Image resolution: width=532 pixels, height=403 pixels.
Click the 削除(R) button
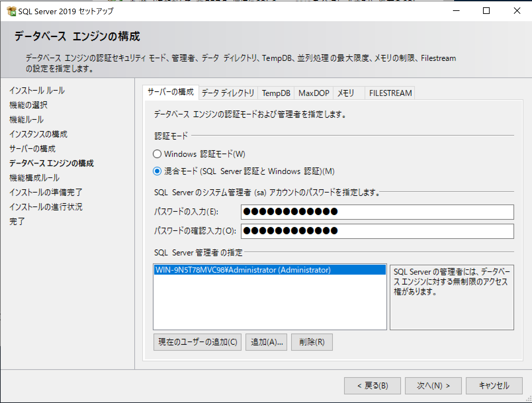pos(312,342)
